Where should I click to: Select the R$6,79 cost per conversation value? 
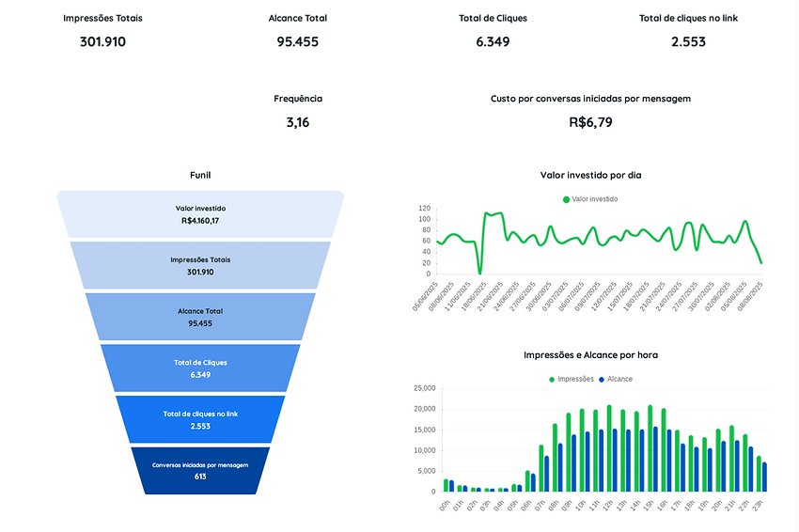click(590, 122)
